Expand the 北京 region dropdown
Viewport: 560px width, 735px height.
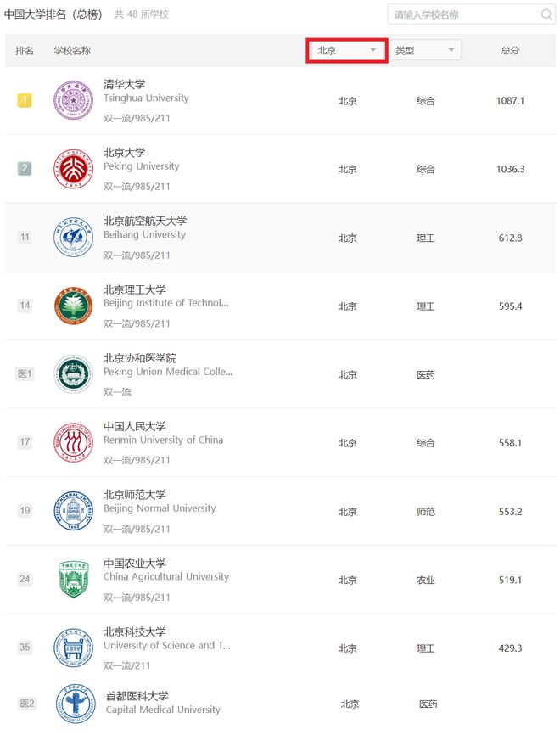[x=347, y=50]
